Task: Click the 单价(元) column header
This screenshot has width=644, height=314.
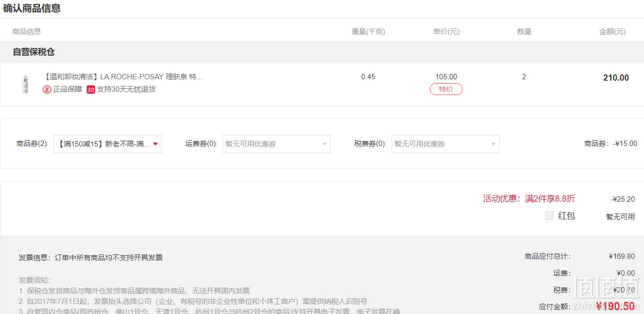Action: 446,32
